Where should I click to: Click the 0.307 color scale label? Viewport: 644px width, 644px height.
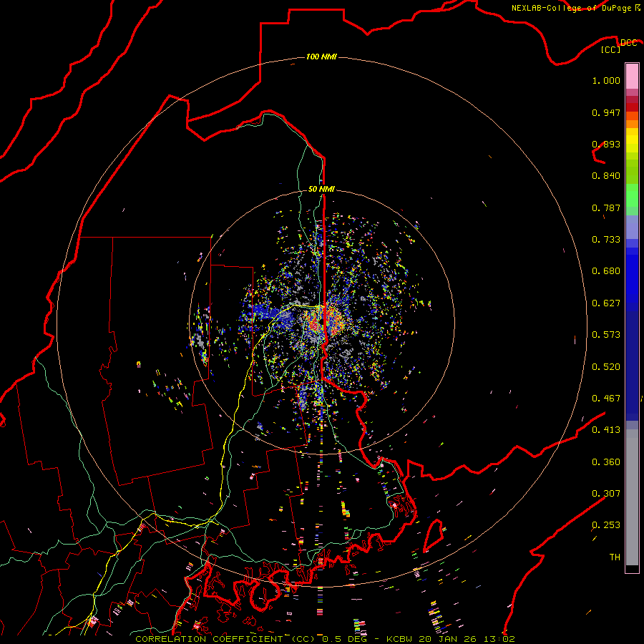coord(606,494)
